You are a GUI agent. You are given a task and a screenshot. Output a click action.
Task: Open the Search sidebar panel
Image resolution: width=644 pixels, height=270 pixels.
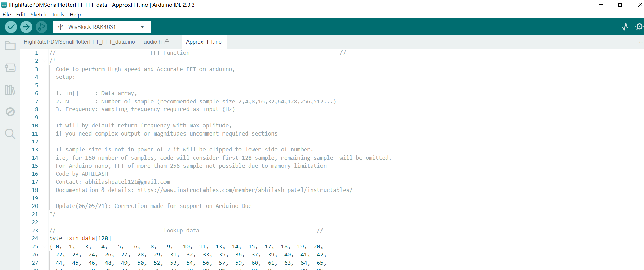[10, 134]
